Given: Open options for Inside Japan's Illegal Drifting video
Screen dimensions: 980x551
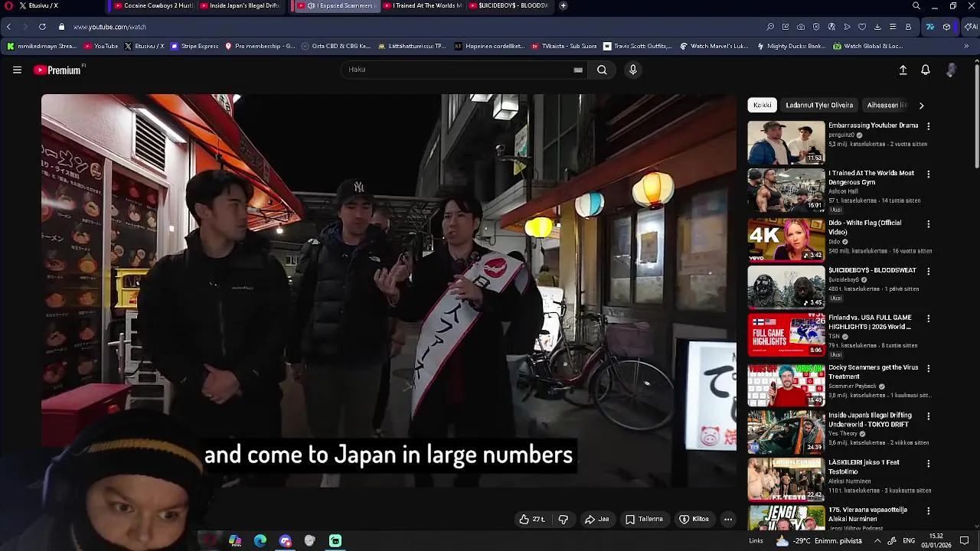Looking at the screenshot, I should pos(929,416).
